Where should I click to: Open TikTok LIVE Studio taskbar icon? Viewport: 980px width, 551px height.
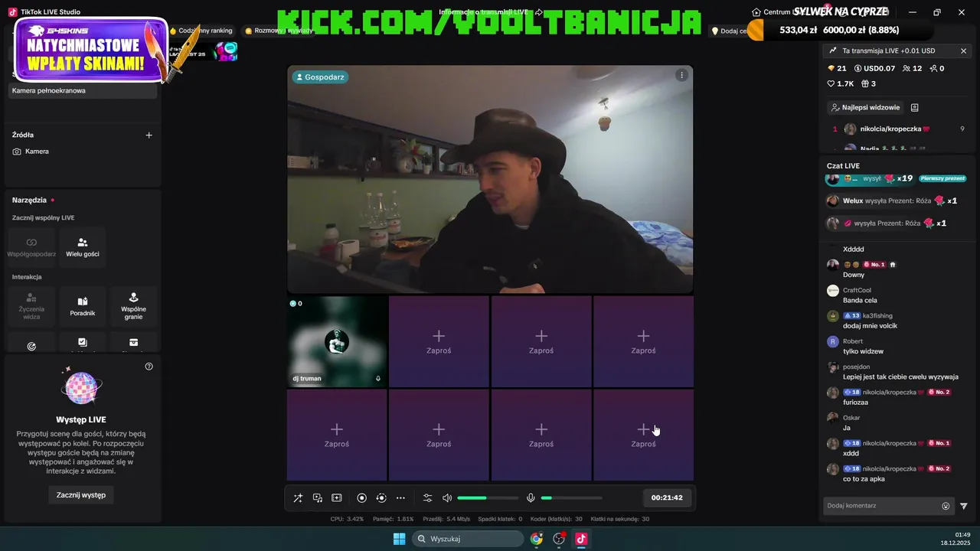point(581,539)
